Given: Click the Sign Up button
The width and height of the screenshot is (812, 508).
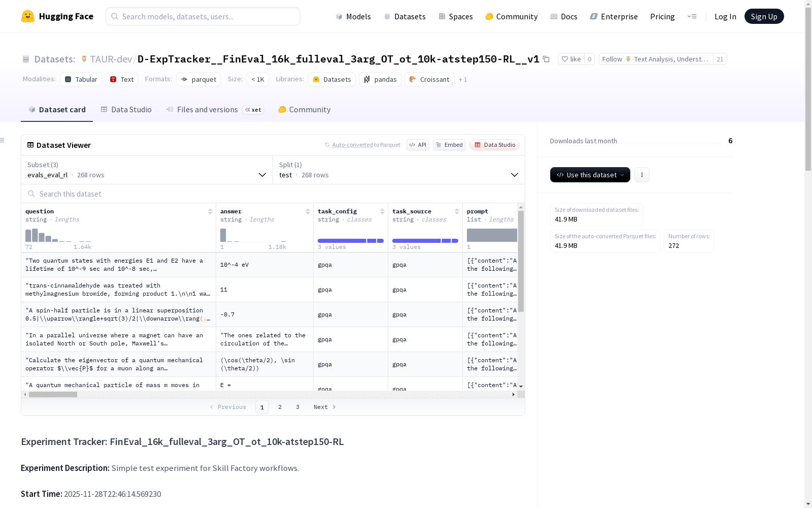Looking at the screenshot, I should (x=764, y=16).
